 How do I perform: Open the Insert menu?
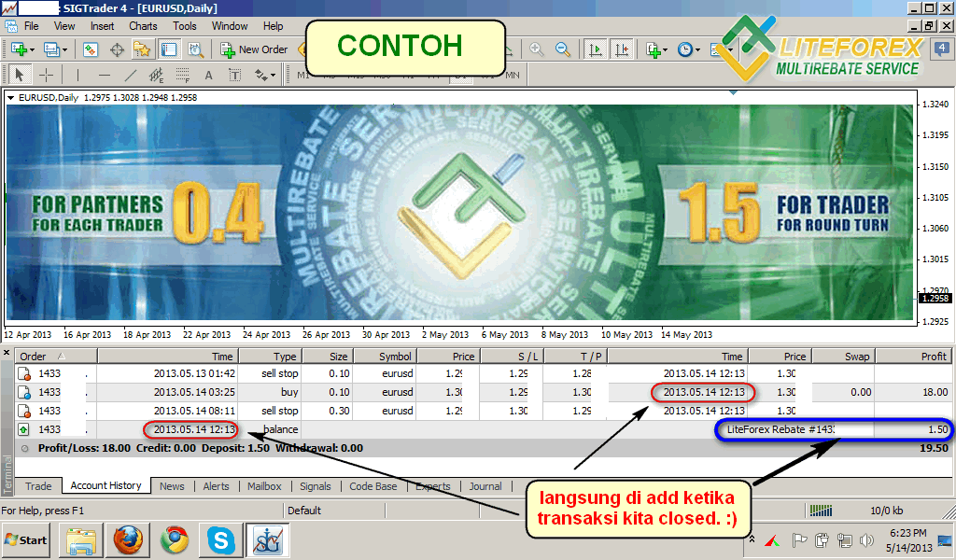pyautogui.click(x=102, y=26)
